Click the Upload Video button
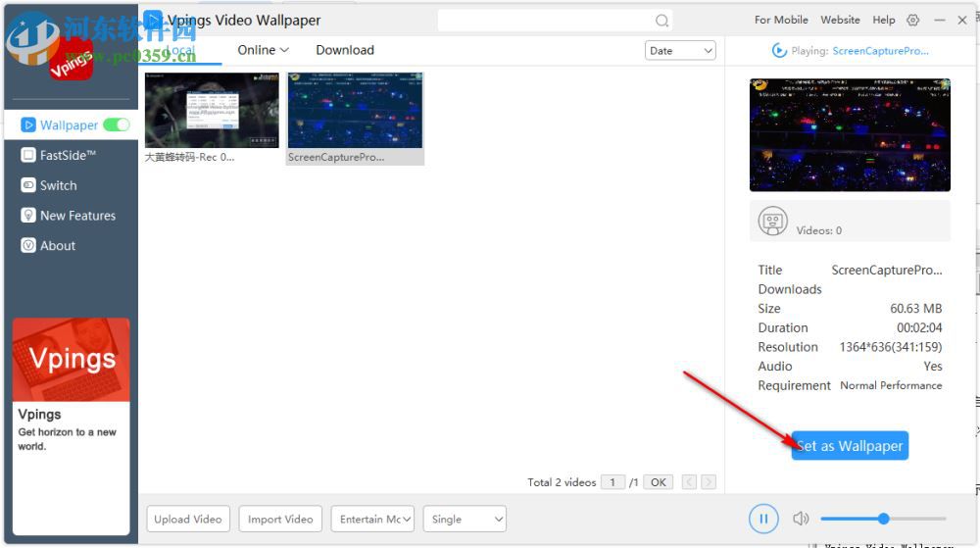Image resolution: width=980 pixels, height=548 pixels. 188,519
